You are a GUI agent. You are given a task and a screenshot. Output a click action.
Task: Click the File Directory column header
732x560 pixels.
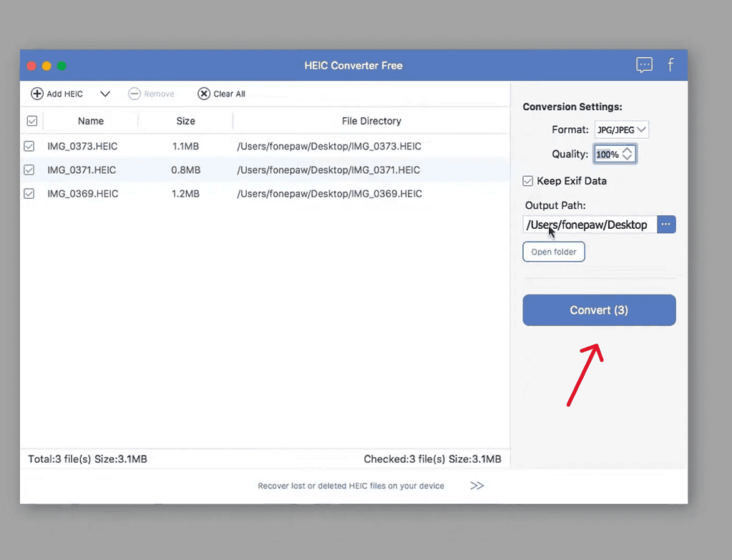371,121
